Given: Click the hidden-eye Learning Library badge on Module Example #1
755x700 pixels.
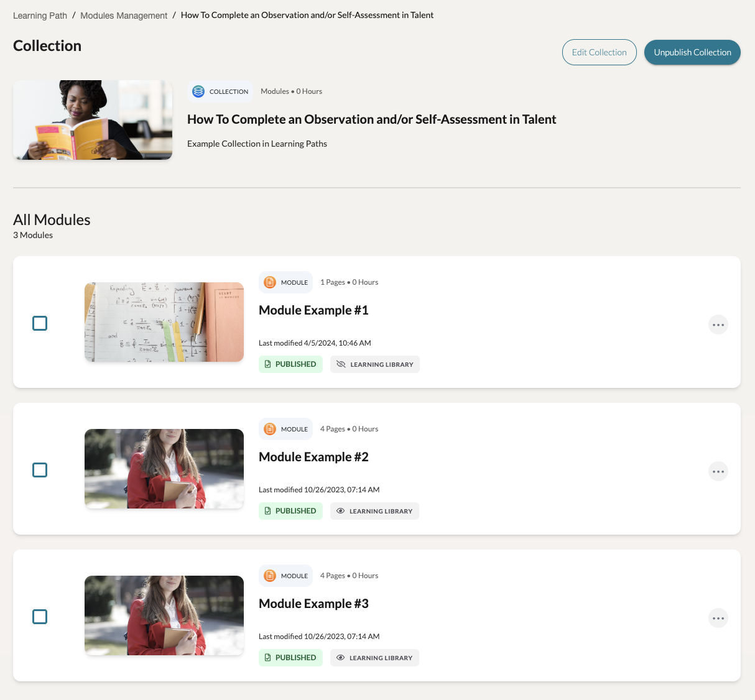Looking at the screenshot, I should [x=375, y=364].
